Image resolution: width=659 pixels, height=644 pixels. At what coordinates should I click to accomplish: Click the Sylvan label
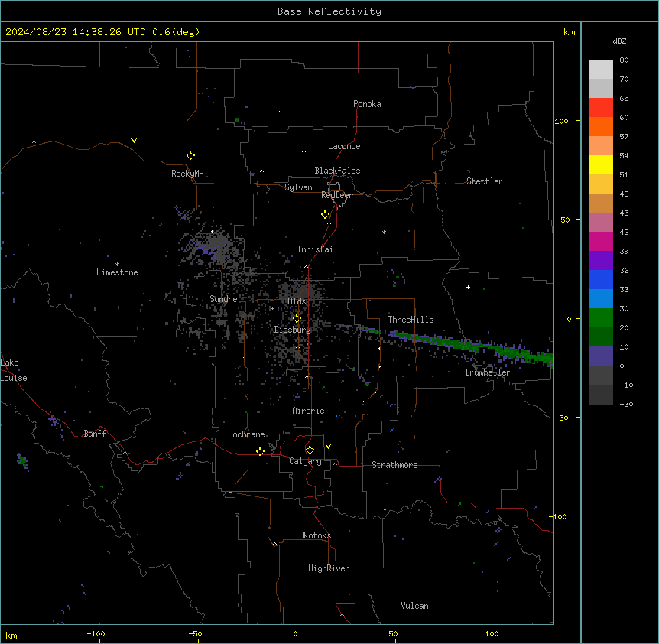click(298, 187)
